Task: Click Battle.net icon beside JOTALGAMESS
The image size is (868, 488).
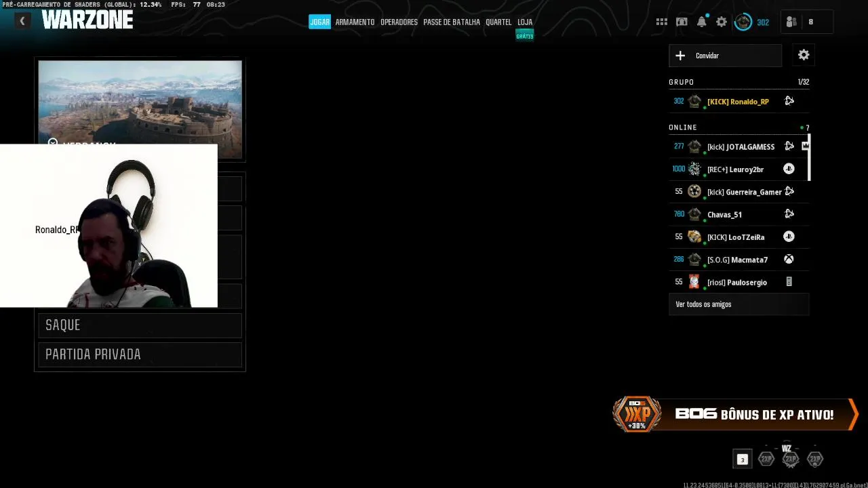Action: [789, 146]
